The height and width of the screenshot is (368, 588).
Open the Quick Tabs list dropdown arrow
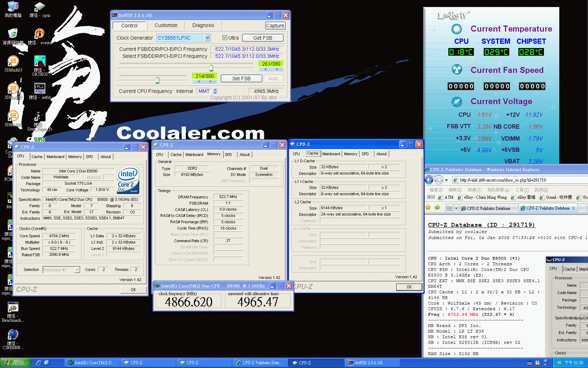click(x=456, y=208)
